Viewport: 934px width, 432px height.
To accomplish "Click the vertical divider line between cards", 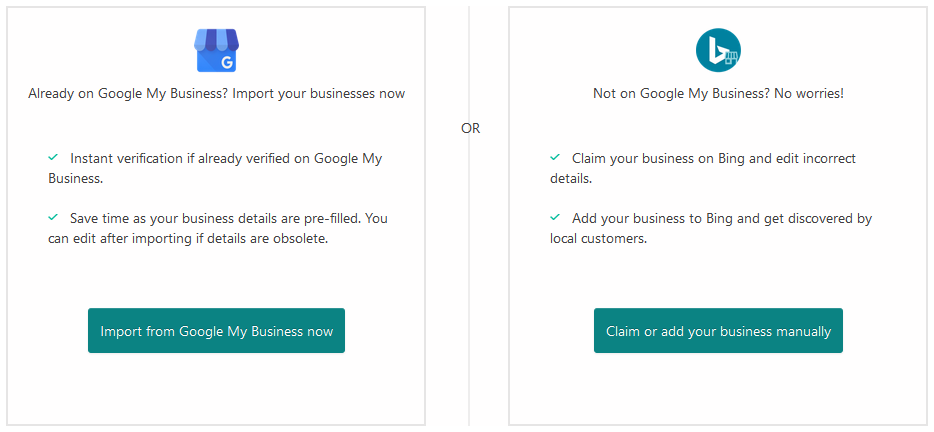I will pyautogui.click(x=469, y=268).
